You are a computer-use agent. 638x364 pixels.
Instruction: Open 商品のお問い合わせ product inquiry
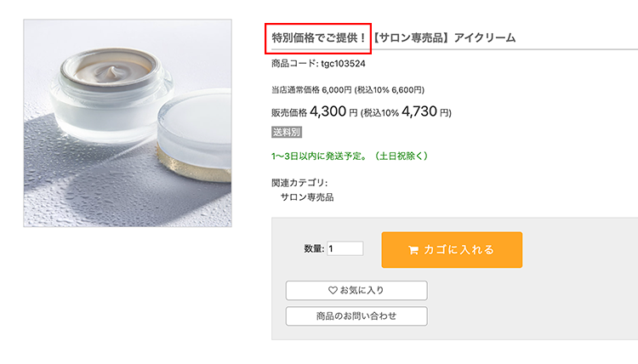pos(356,316)
